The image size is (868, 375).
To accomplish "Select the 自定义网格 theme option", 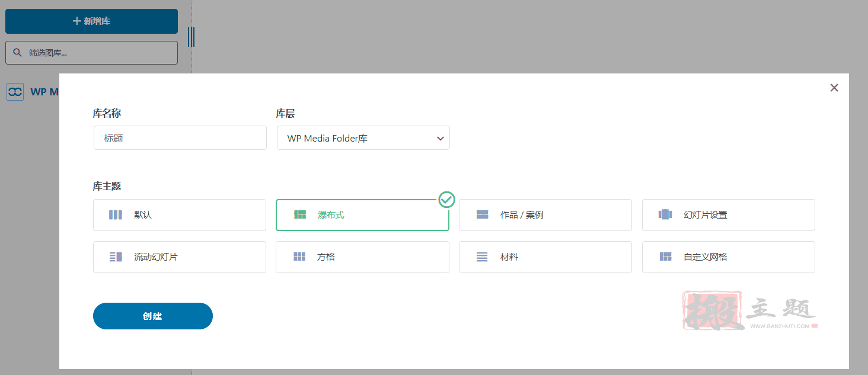I will pyautogui.click(x=729, y=257).
